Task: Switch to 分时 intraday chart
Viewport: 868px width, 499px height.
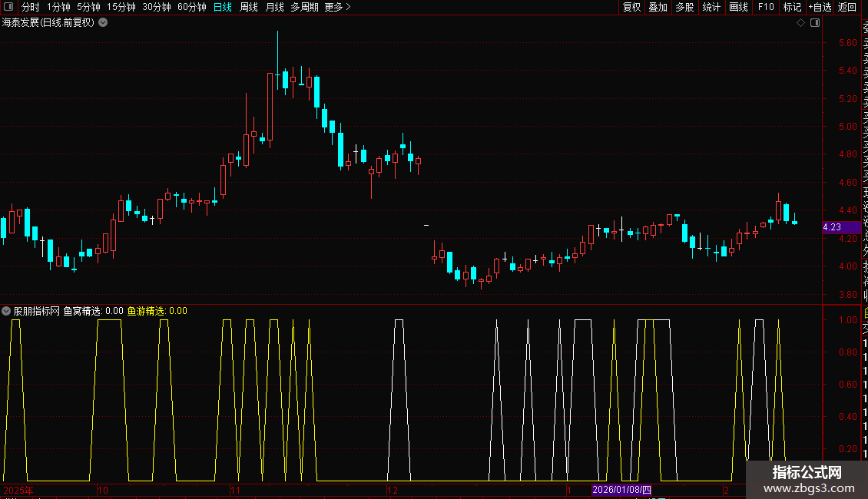Action: tap(31, 7)
